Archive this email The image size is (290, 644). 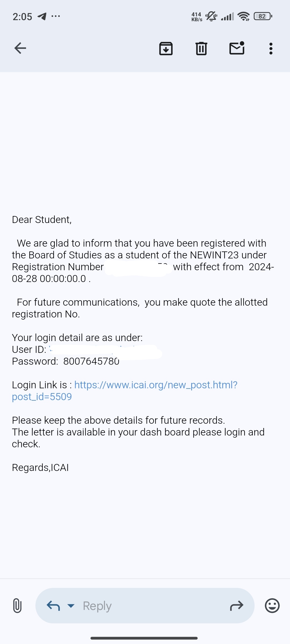coord(166,49)
